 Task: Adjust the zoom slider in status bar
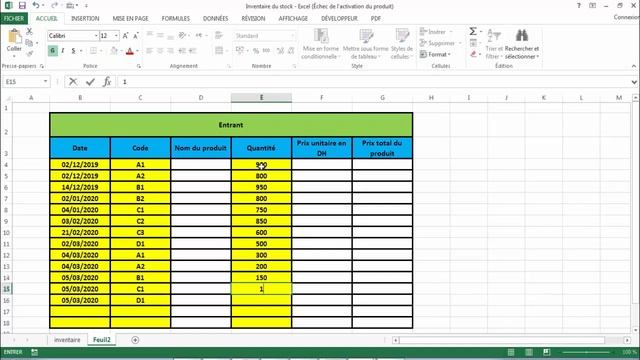(x=587, y=352)
